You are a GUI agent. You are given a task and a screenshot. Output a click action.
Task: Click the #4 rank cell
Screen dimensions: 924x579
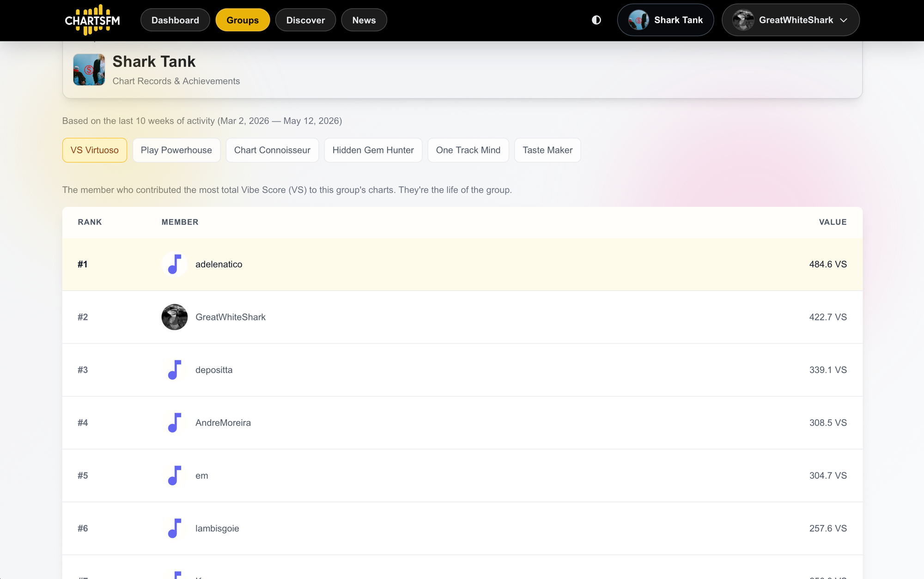click(83, 423)
